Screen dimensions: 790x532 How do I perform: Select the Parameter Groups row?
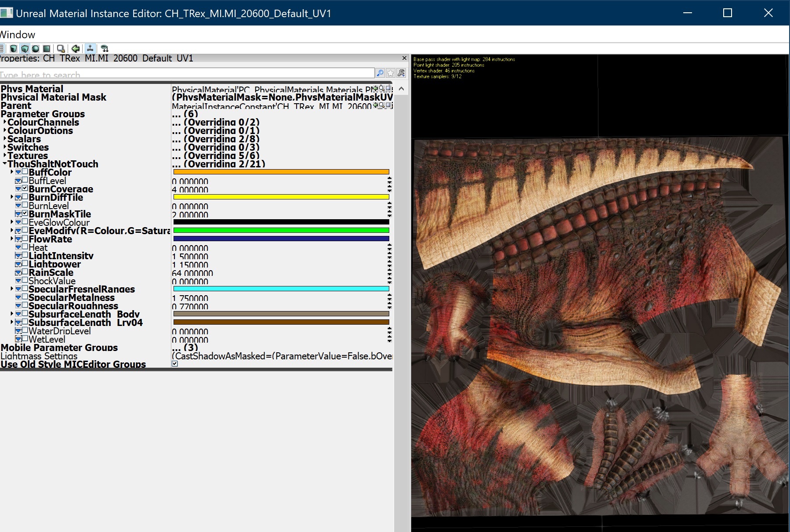coord(196,114)
